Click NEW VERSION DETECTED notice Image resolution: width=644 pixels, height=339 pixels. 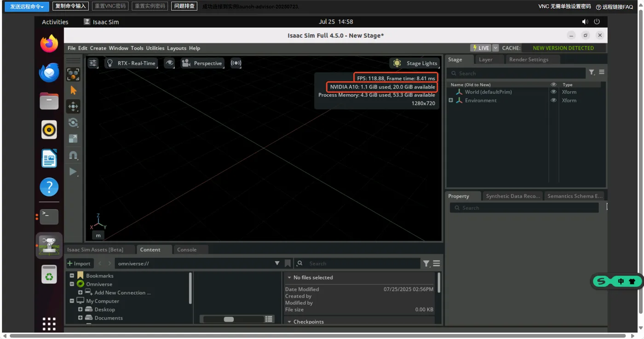(563, 48)
